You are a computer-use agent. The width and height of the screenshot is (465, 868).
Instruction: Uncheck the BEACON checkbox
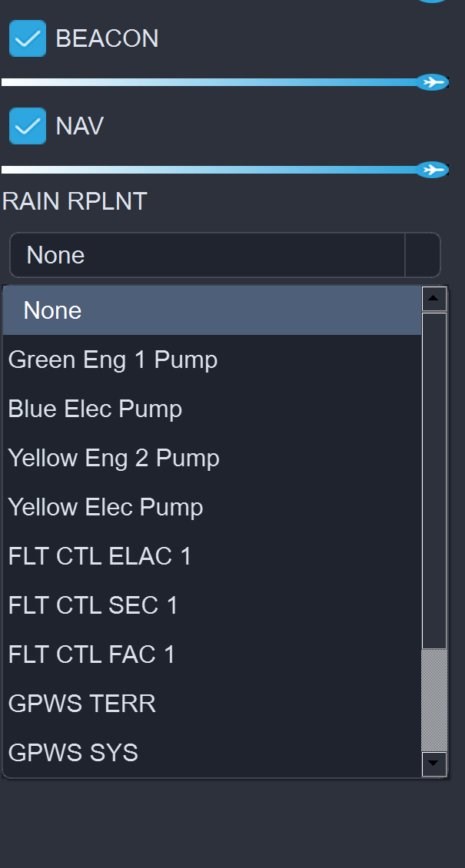click(x=28, y=39)
